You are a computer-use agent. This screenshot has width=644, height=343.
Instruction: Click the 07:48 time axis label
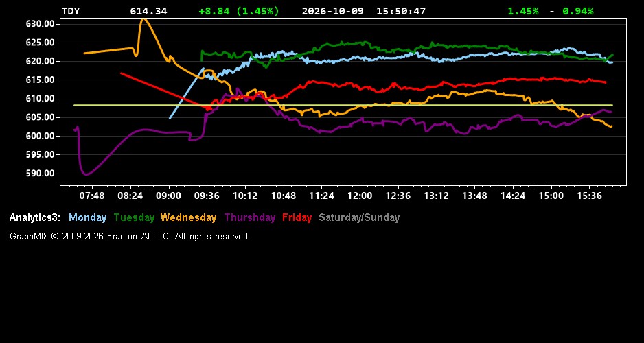pyautogui.click(x=92, y=196)
